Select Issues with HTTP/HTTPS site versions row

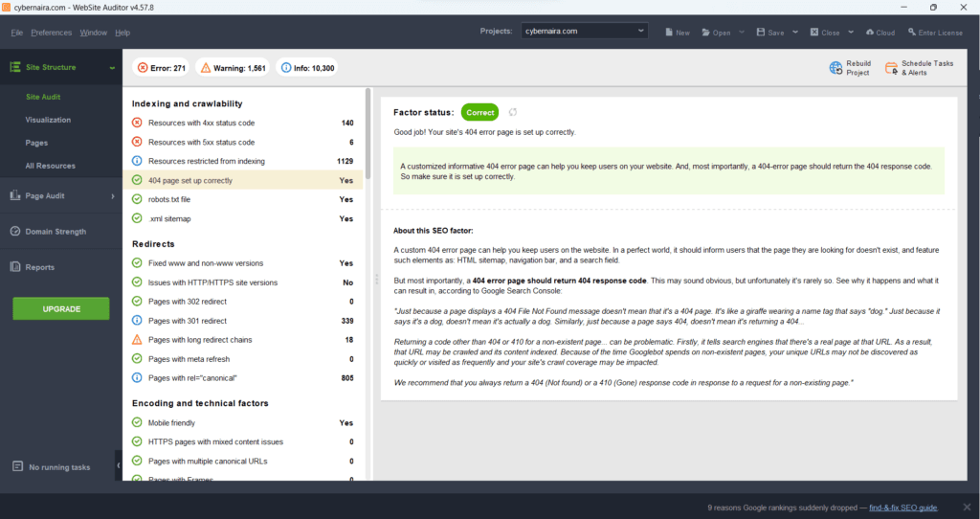[x=243, y=282]
